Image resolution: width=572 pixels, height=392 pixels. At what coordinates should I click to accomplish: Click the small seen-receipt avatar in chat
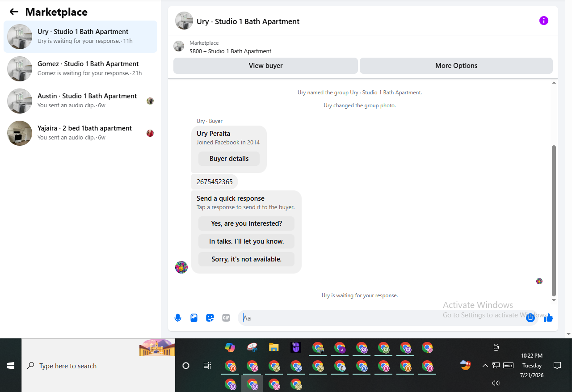click(x=539, y=281)
